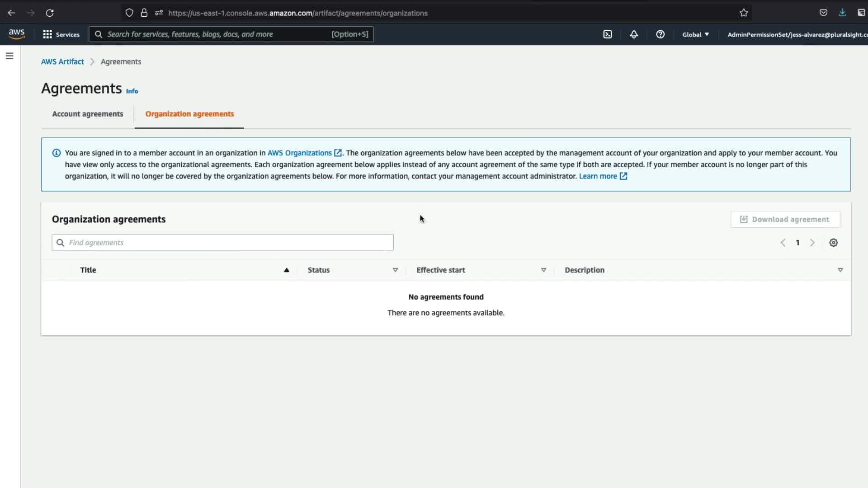Go to next page arrow

click(812, 243)
